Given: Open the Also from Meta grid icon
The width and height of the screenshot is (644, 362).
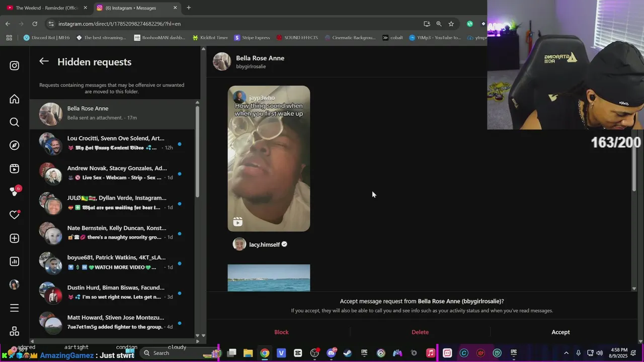Looking at the screenshot, I should click(x=15, y=331).
